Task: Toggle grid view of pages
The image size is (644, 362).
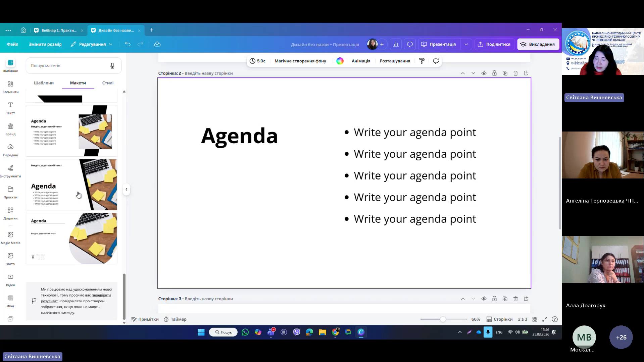Action: click(x=535, y=319)
